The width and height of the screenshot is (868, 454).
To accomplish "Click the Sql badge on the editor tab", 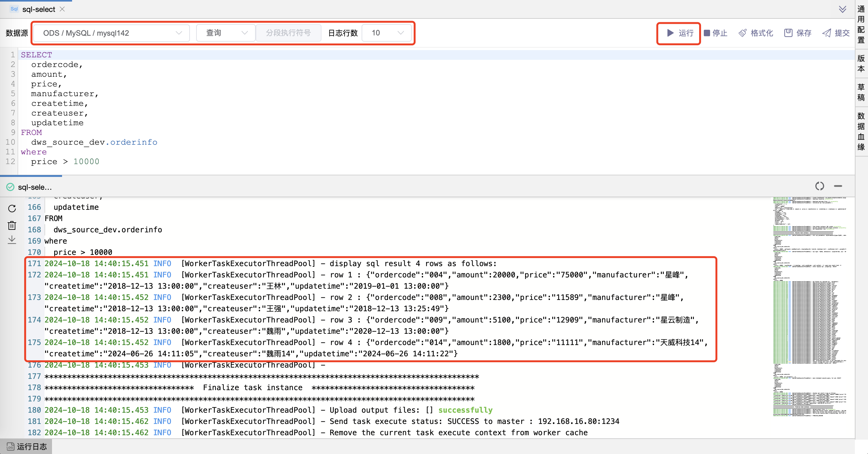I will tap(14, 9).
